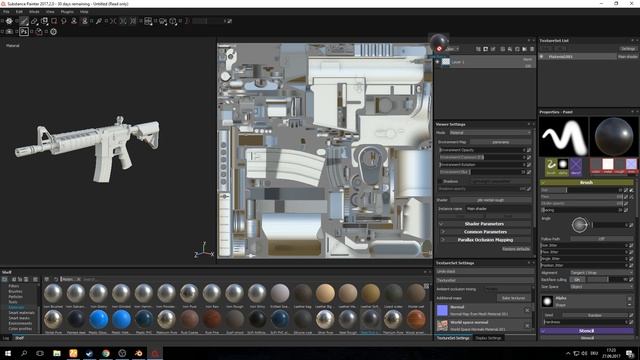The height and width of the screenshot is (360, 640).
Task: Adjust the Environment Opacity slider
Action: 482,150
